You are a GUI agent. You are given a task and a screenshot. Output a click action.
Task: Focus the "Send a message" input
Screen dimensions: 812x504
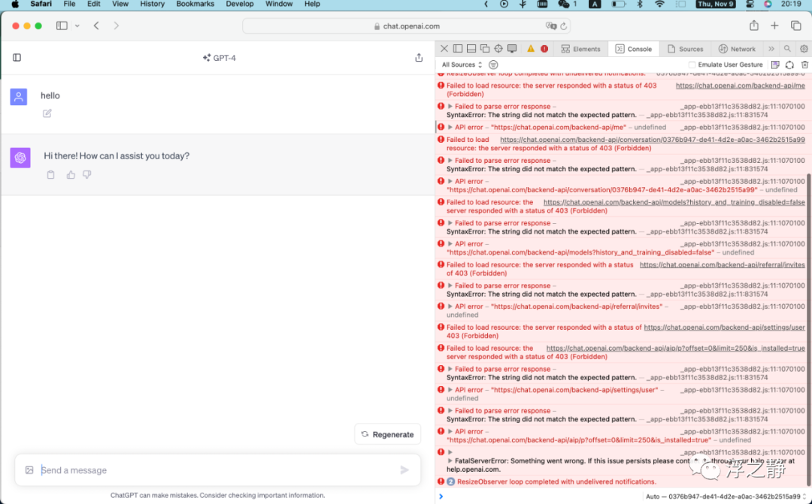(217, 470)
